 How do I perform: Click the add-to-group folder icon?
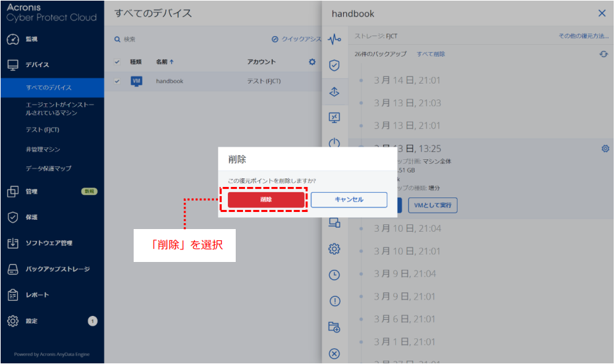pos(334,327)
